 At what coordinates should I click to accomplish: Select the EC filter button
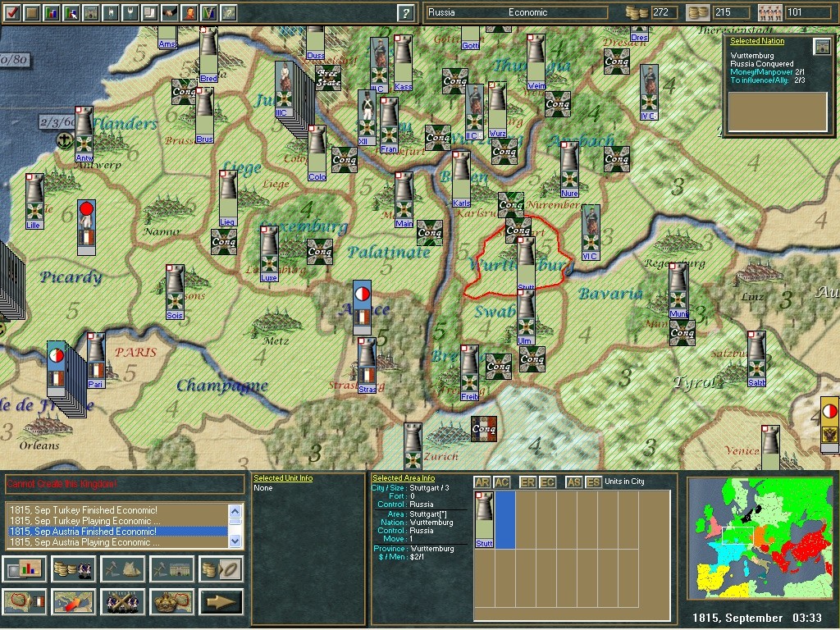pyautogui.click(x=547, y=482)
